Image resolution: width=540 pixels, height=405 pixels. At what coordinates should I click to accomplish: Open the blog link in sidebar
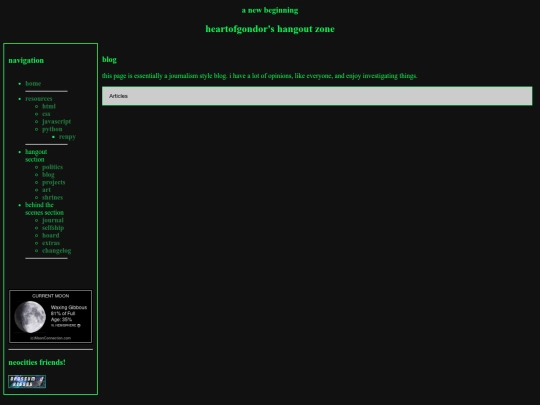point(48,175)
